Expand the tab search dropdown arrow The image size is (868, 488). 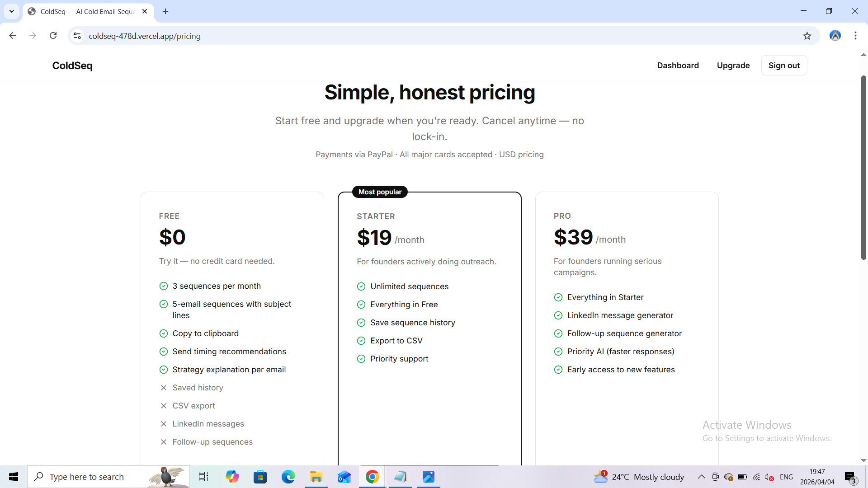tap(12, 11)
